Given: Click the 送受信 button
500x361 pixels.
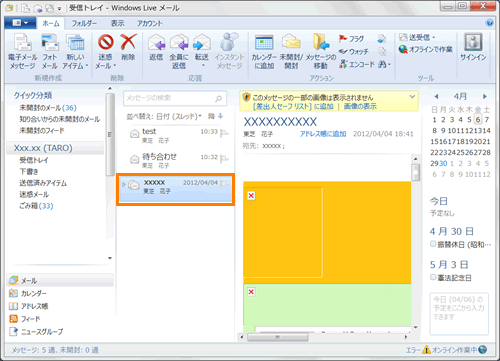Looking at the screenshot, I should tap(417, 37).
